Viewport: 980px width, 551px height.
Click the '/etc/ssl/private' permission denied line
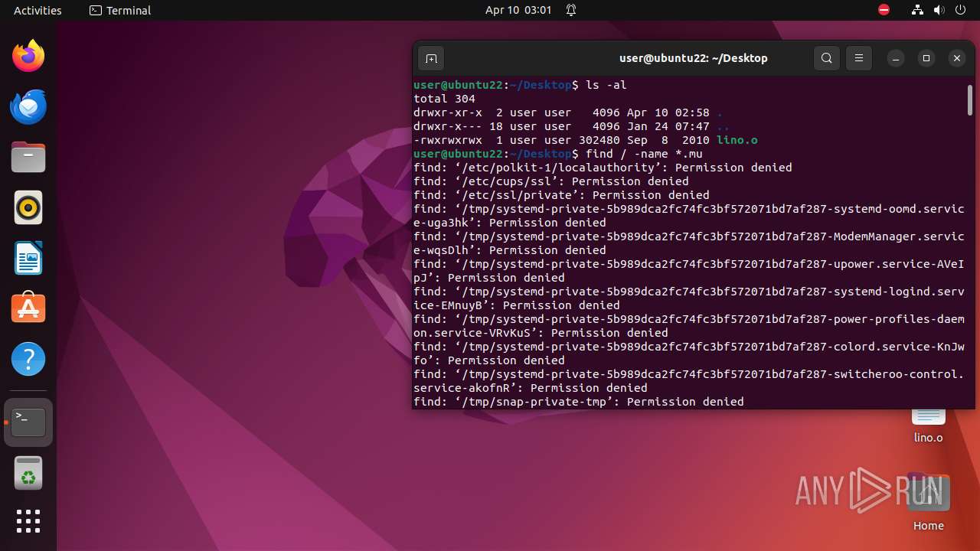(561, 195)
